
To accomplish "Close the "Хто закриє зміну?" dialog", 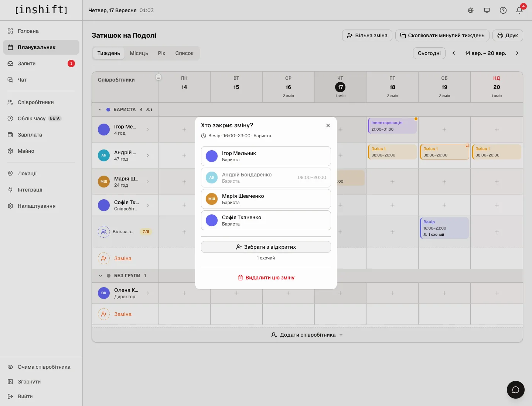I will coord(328,125).
